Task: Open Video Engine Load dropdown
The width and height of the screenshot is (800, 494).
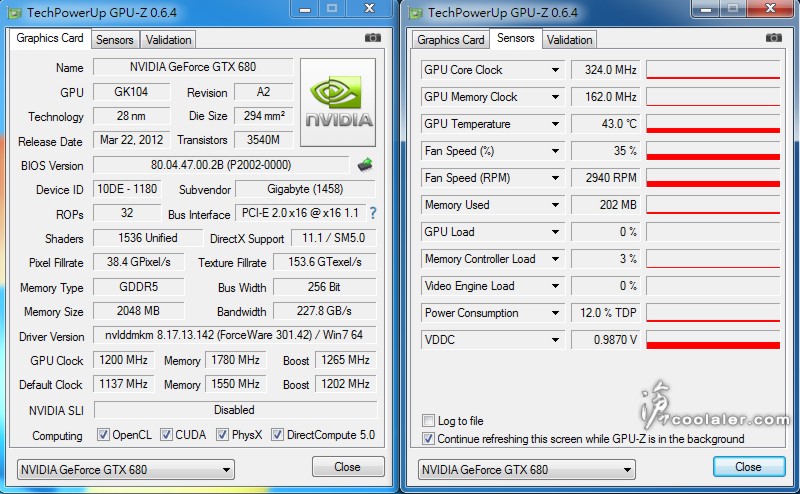Action: pos(555,286)
